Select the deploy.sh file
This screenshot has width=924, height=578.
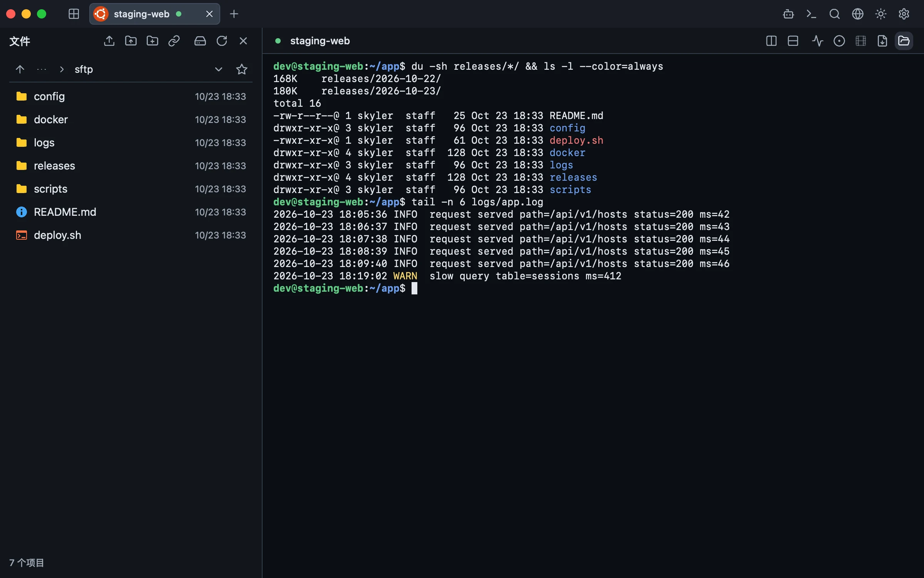point(131,235)
